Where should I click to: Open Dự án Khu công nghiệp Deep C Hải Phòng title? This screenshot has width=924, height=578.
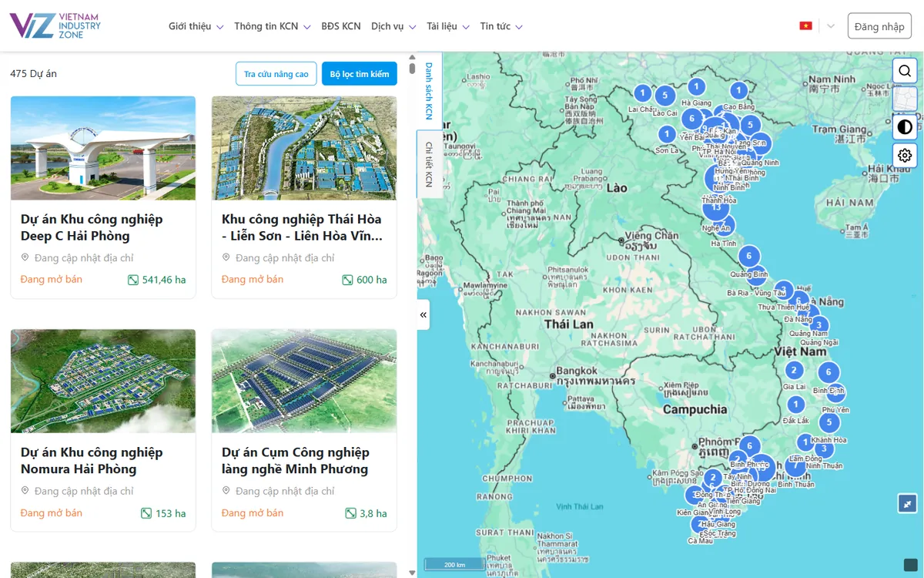coord(92,227)
